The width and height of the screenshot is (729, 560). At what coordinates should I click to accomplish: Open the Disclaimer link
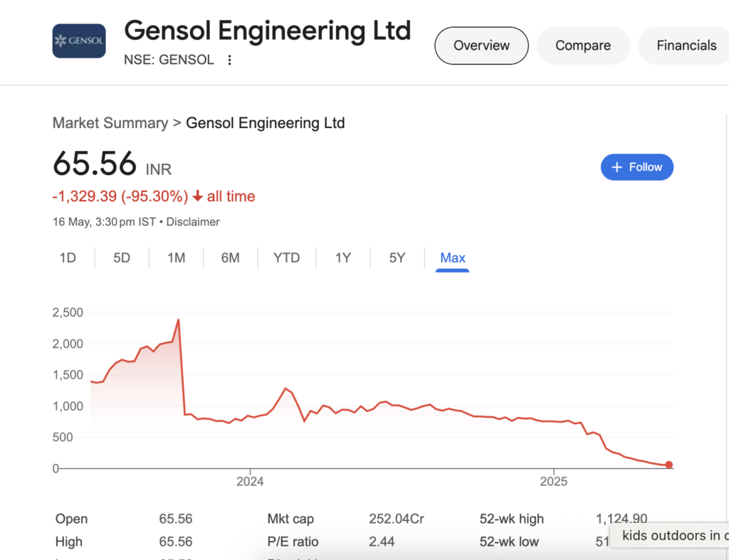click(193, 221)
